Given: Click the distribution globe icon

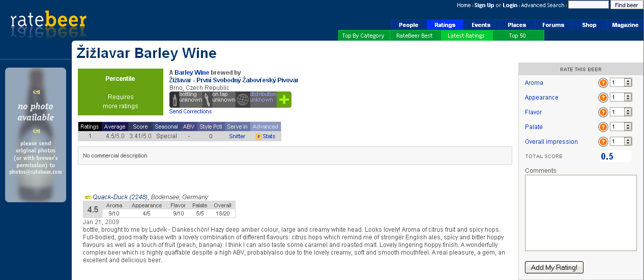Looking at the screenshot, I should (x=243, y=100).
